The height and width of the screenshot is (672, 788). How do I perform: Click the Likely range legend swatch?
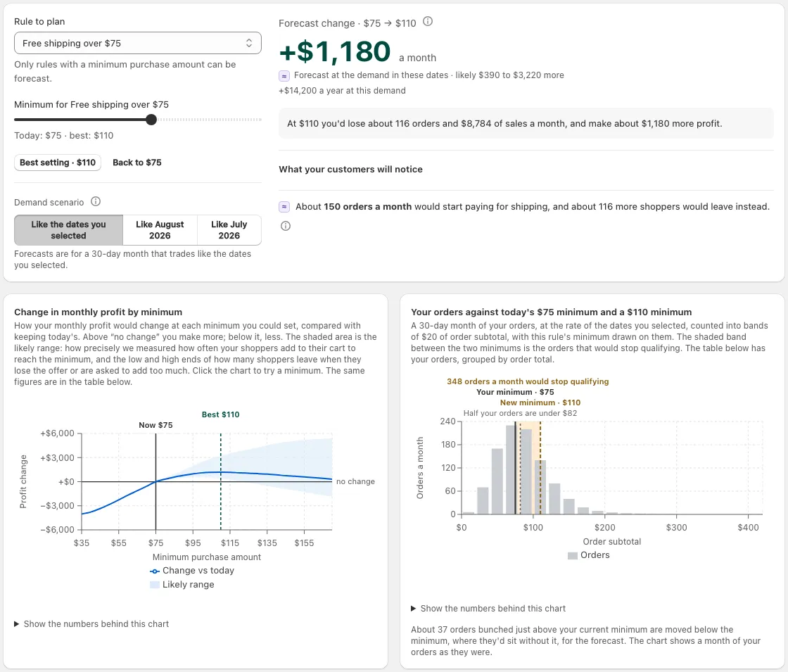pyautogui.click(x=155, y=585)
